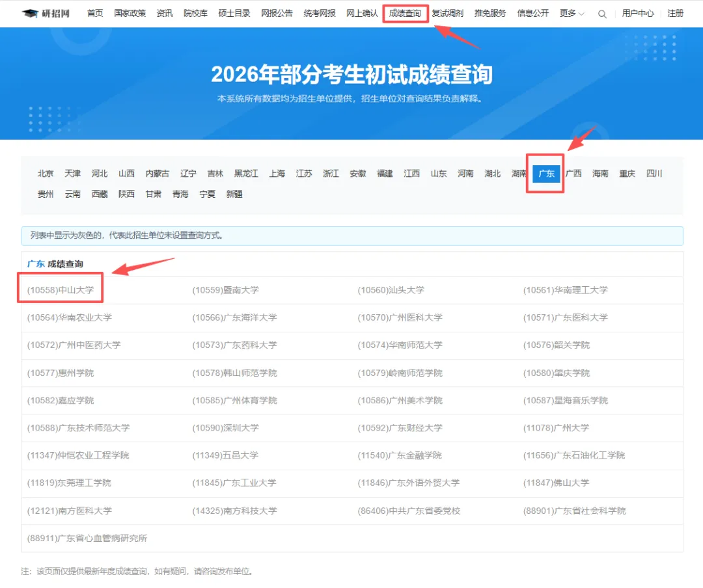
Task: Click the 研招网 logo
Action: click(x=46, y=14)
